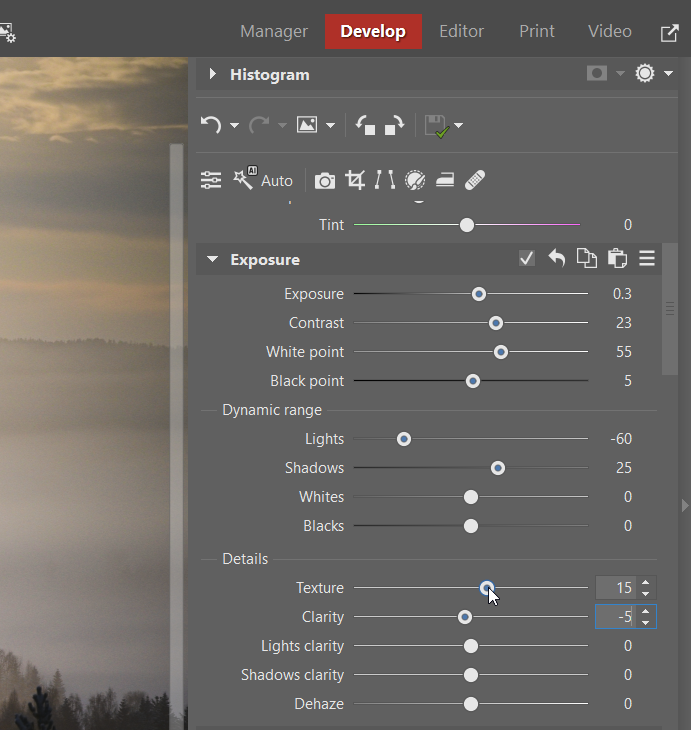Open the save options dropdown arrow
The image size is (691, 730).
click(x=459, y=126)
